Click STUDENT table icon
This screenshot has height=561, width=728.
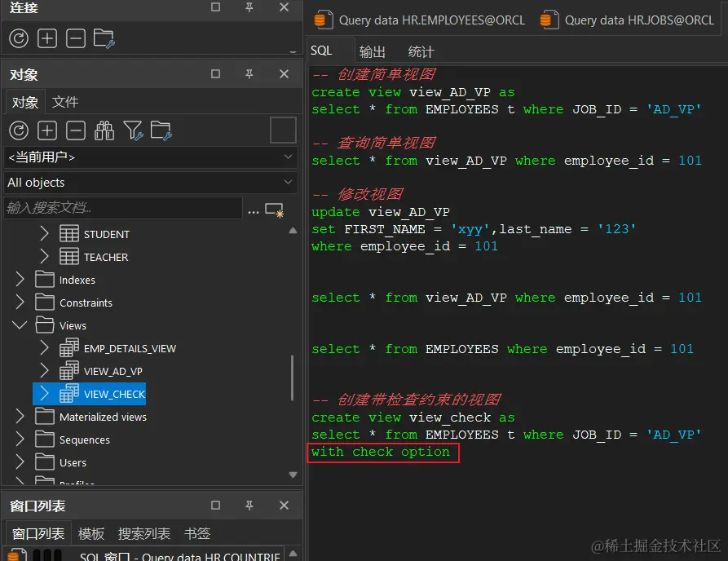tap(69, 233)
